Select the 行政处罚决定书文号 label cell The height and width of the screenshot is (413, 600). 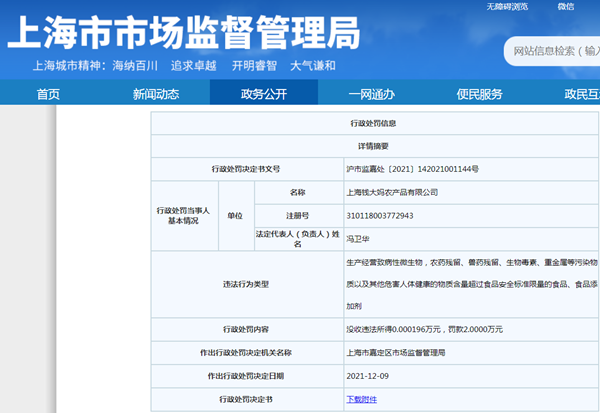[246, 169]
